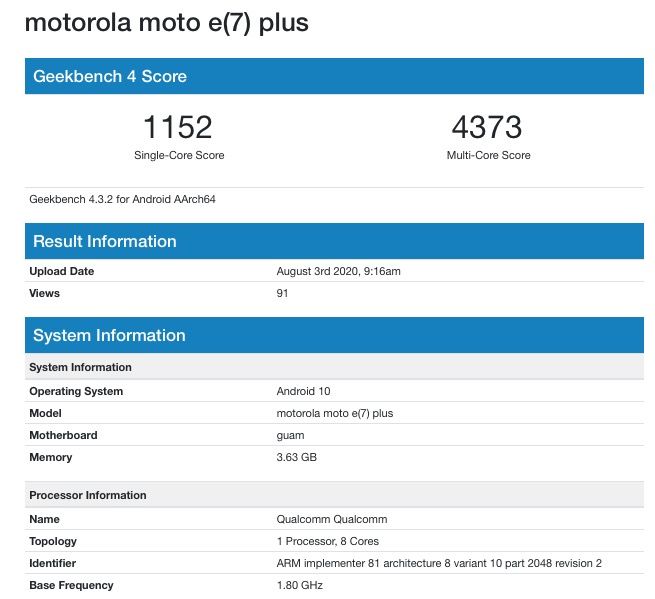
Task: Click the Geekbench 4 Score header
Action: (x=334, y=76)
